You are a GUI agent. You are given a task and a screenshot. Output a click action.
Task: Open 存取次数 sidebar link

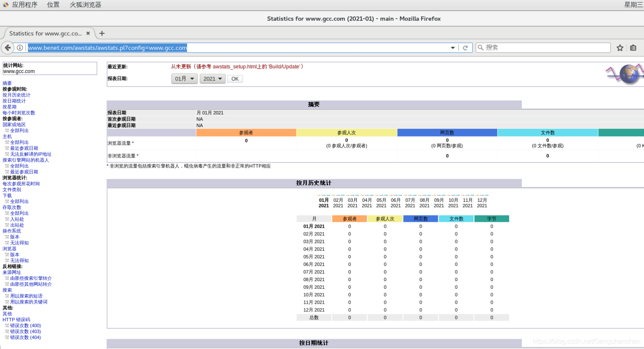(x=12, y=207)
